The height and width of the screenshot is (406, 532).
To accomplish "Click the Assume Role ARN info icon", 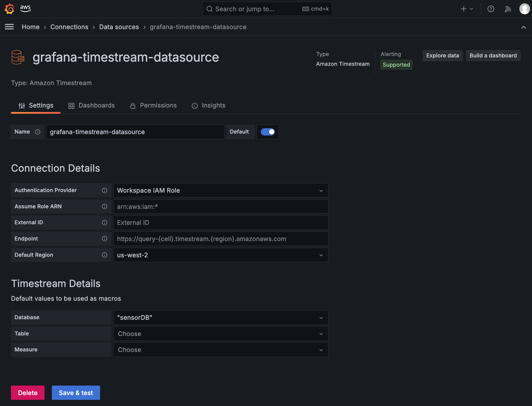I will click(105, 206).
